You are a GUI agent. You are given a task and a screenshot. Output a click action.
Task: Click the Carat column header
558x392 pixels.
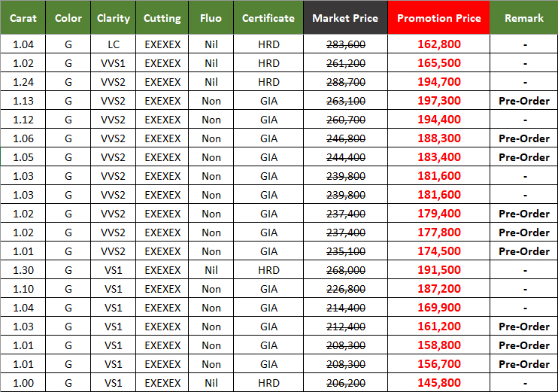point(23,18)
